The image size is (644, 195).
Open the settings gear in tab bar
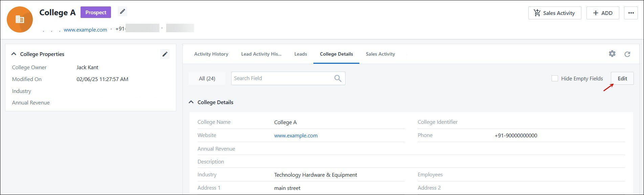coord(612,54)
